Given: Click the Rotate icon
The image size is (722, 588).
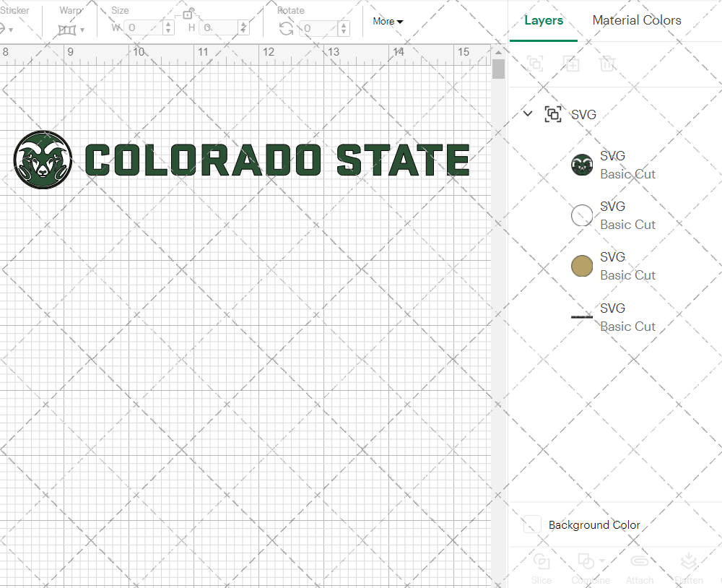Looking at the screenshot, I should click(x=286, y=29).
